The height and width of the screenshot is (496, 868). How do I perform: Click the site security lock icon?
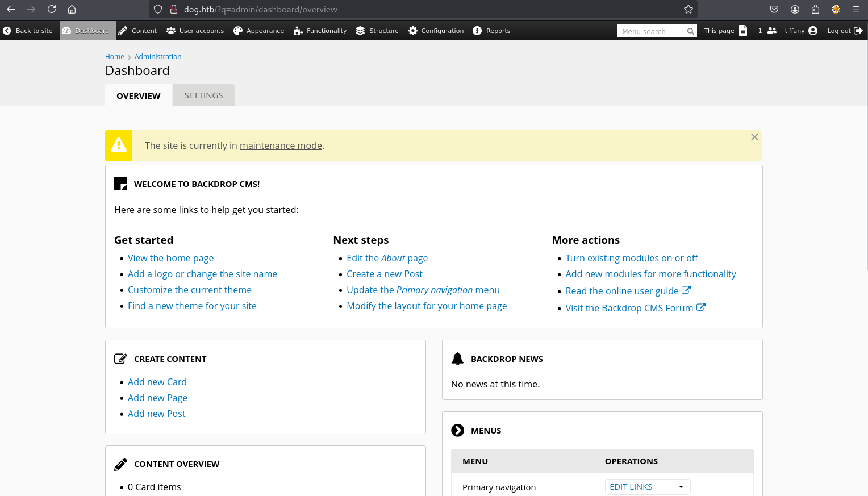(x=174, y=9)
